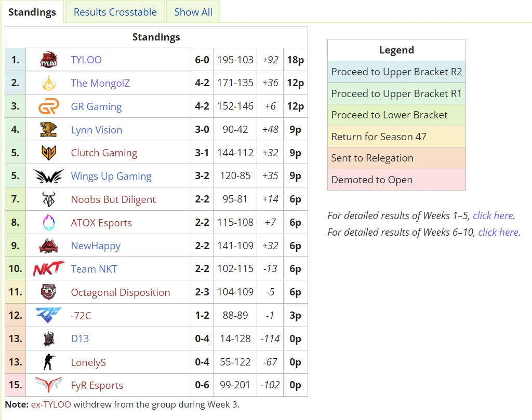Open the NewHappy team link

96,246
